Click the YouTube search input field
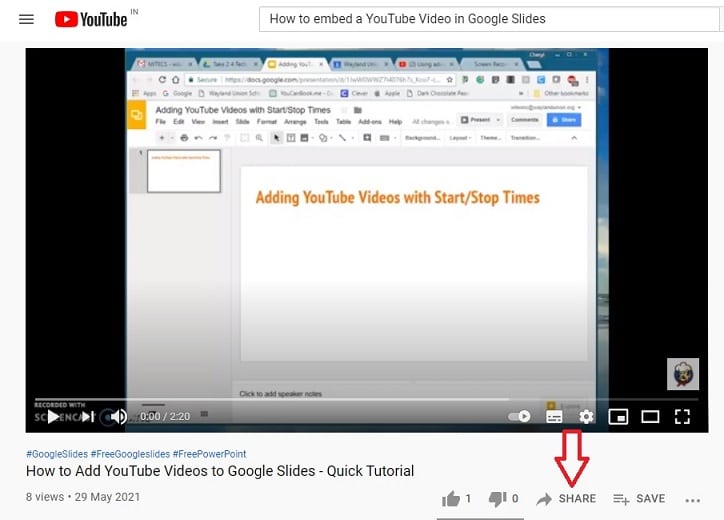 (491, 19)
